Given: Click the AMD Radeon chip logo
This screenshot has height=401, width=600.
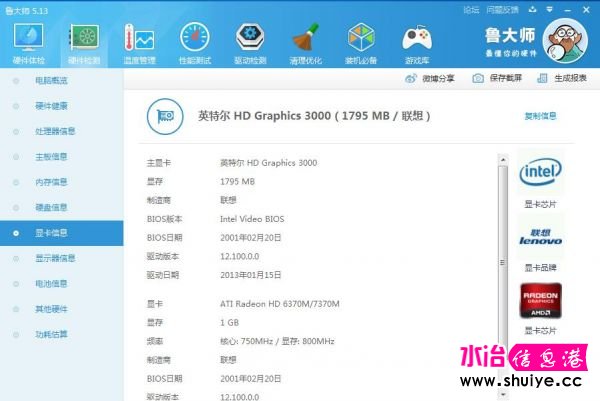Looking at the screenshot, I should click(540, 300).
